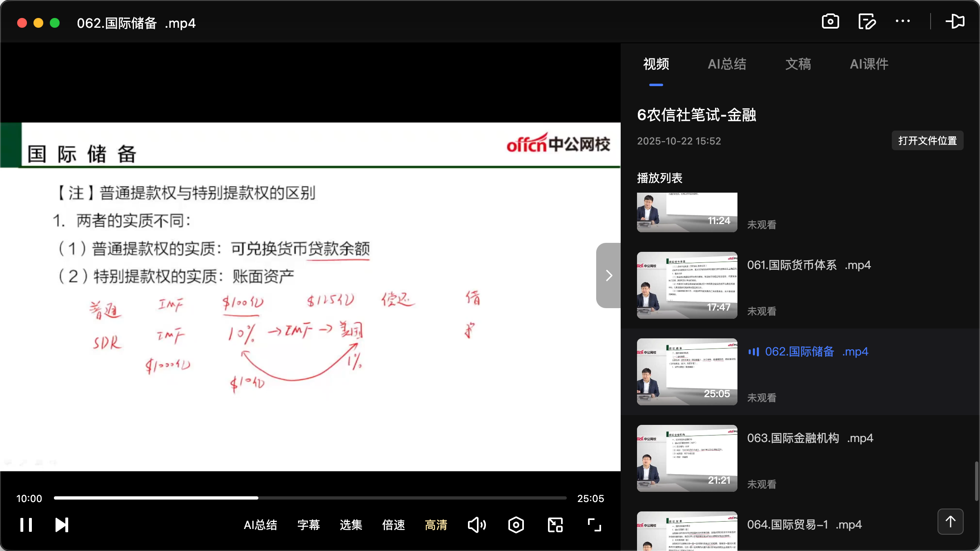Take a screenshot of the video frame
Image resolution: width=980 pixels, height=551 pixels.
pyautogui.click(x=830, y=21)
